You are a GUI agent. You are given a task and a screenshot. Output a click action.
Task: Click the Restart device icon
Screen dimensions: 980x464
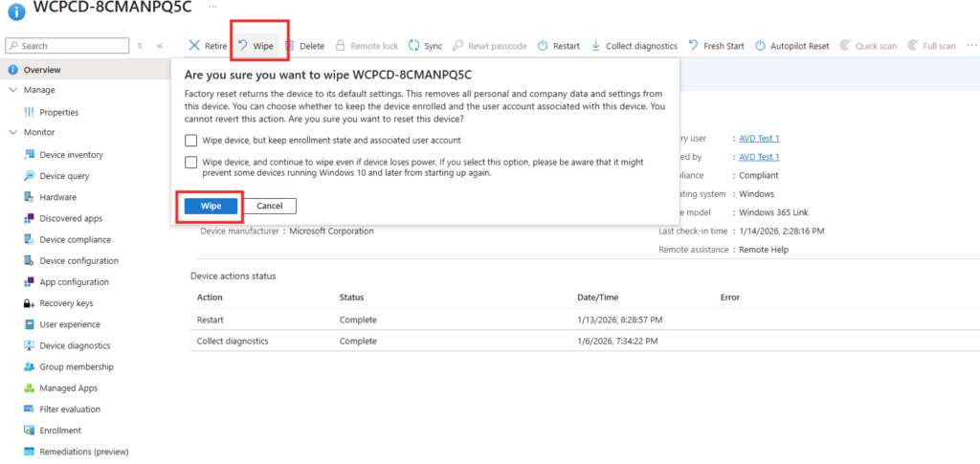(x=543, y=46)
